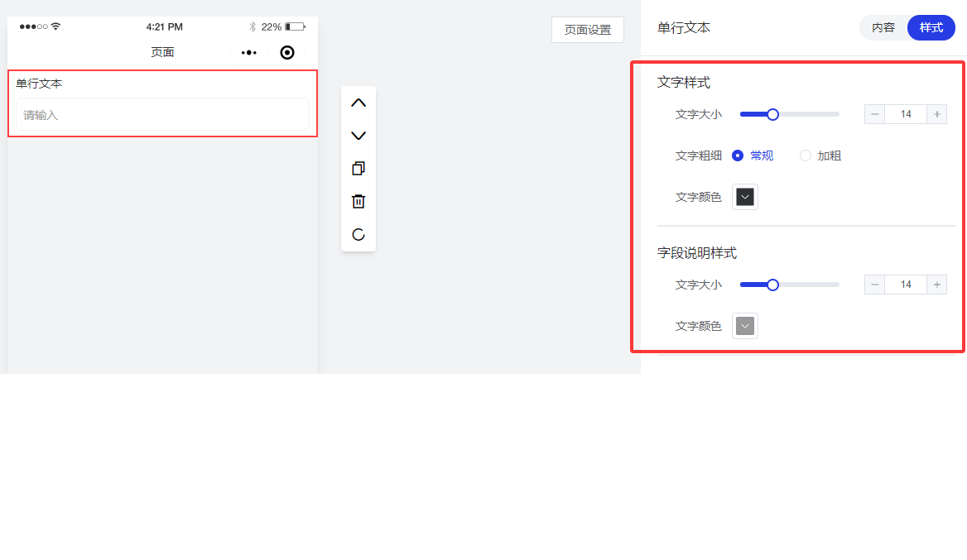Click the 请输入 text input in preview
Viewport: 967px width, 560px height.
(162, 115)
